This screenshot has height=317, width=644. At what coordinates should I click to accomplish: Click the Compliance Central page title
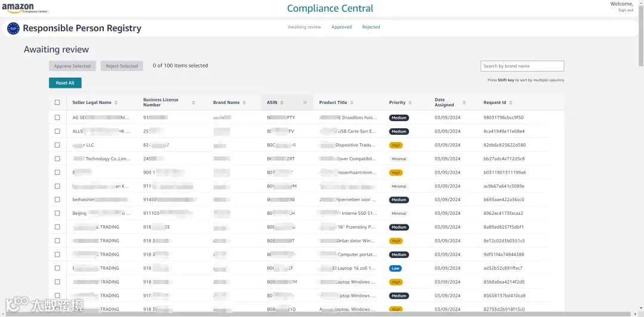[x=330, y=8]
